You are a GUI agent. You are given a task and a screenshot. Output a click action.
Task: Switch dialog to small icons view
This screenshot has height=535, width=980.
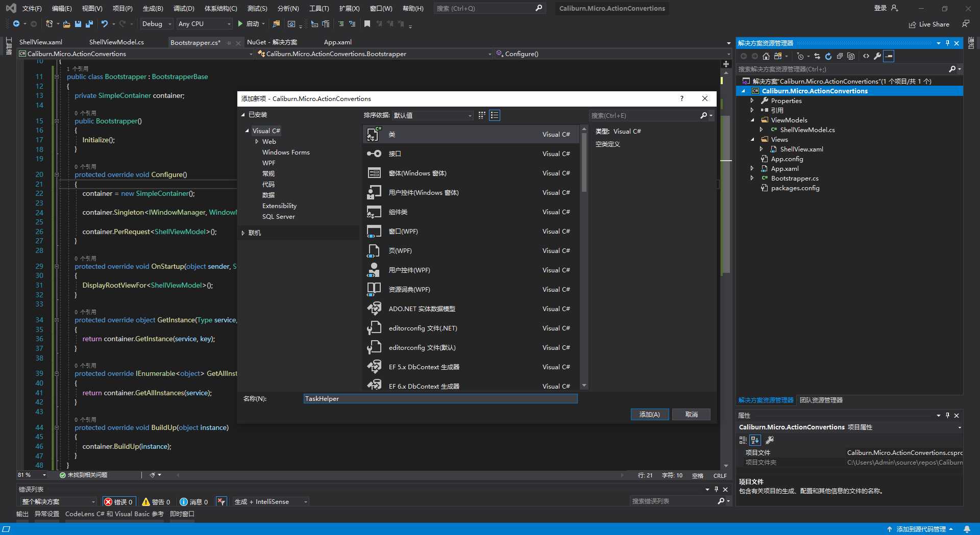point(482,115)
